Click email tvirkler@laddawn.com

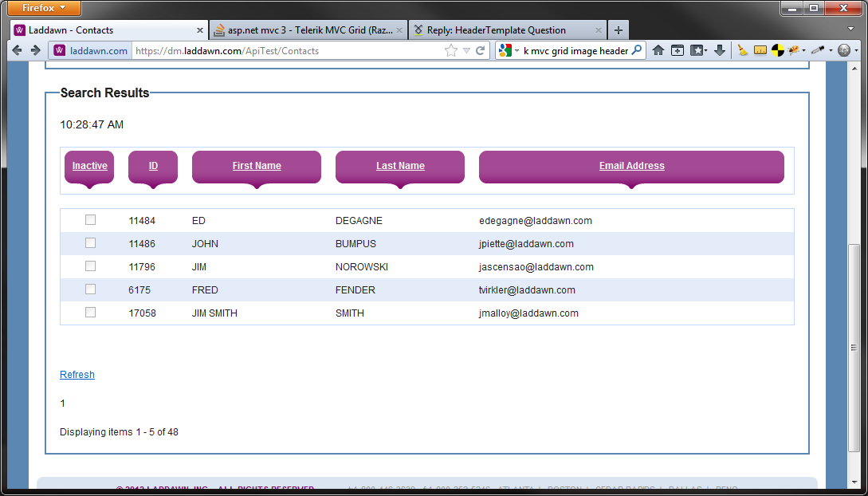point(527,290)
